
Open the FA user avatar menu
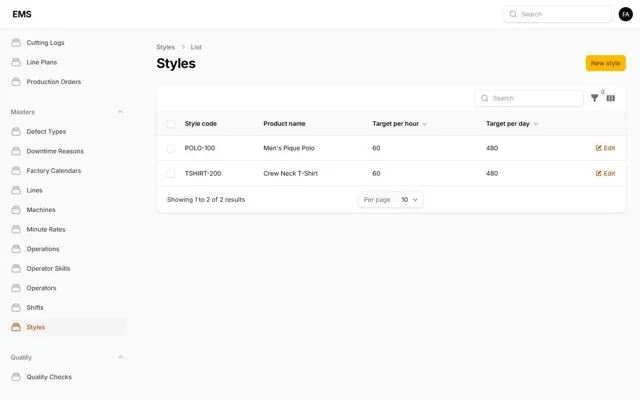point(625,14)
